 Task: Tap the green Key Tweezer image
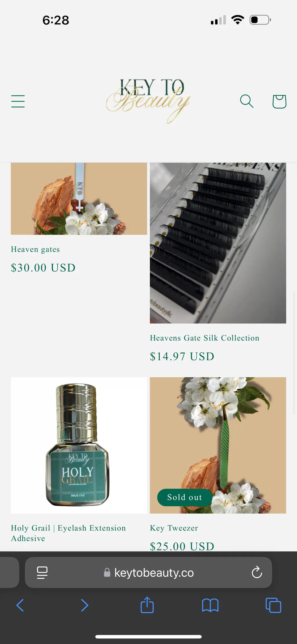(x=218, y=445)
